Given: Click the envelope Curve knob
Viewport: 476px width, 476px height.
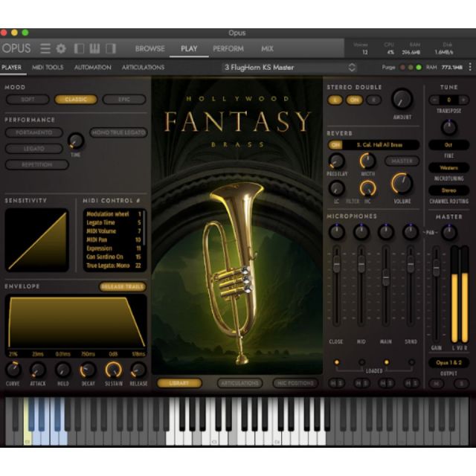Looking at the screenshot, I should coord(13,370).
